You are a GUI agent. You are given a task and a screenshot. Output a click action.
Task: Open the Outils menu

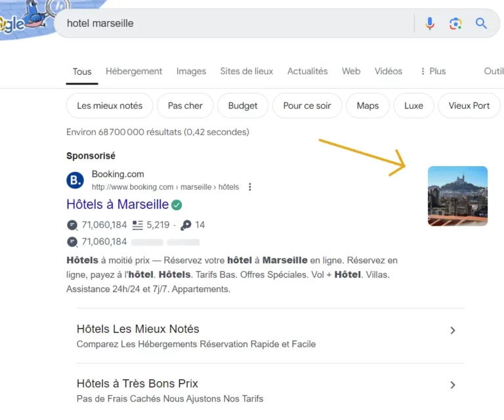493,71
